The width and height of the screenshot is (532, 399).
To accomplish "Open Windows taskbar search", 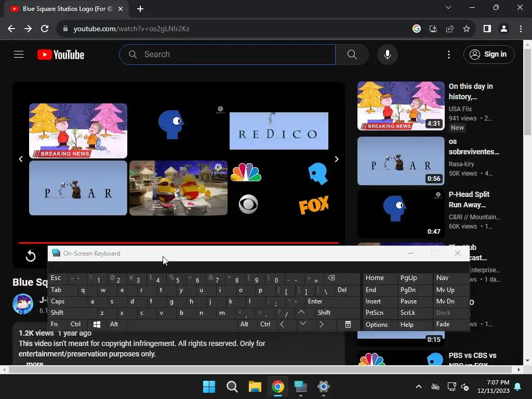I will [232, 387].
